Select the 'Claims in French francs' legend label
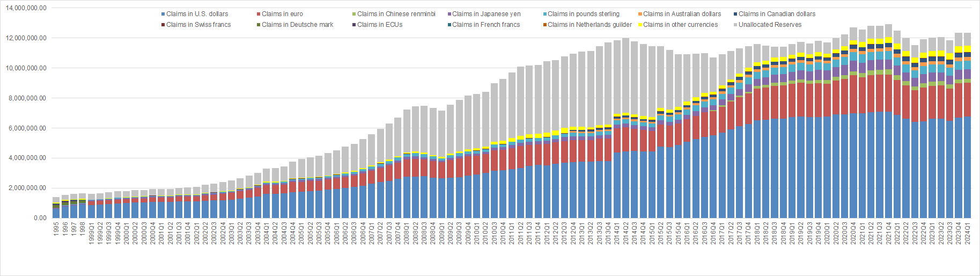The width and height of the screenshot is (980, 276). [x=486, y=25]
